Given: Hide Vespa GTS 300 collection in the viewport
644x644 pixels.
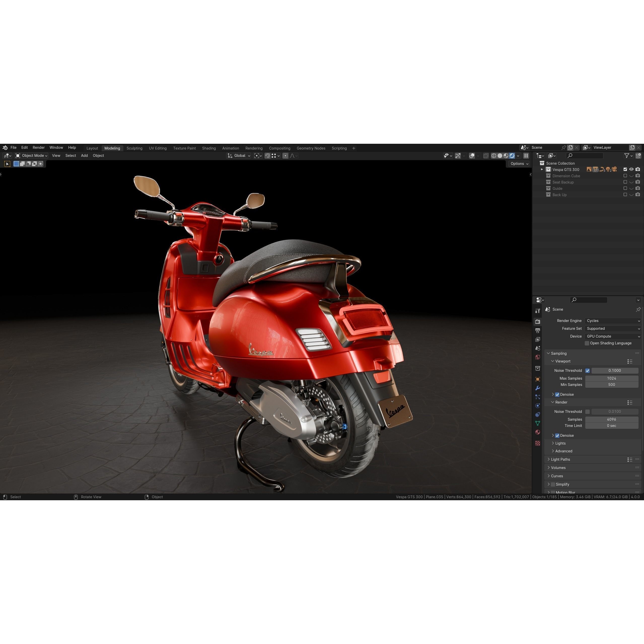Looking at the screenshot, I should [631, 169].
